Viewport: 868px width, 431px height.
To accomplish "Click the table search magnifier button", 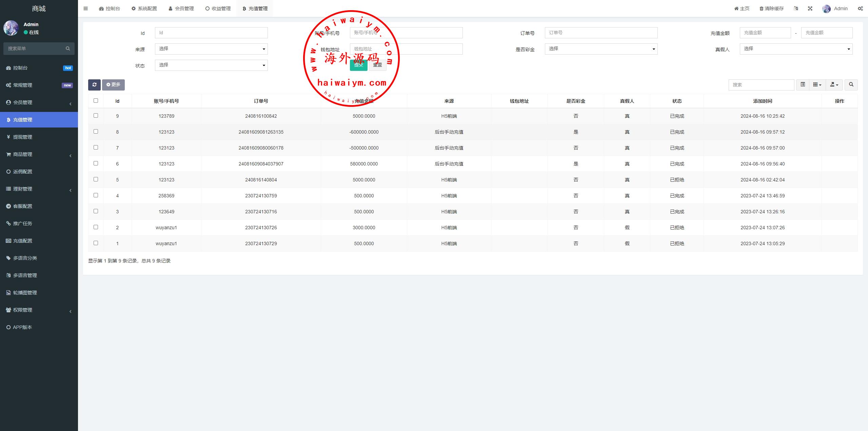I will (851, 85).
